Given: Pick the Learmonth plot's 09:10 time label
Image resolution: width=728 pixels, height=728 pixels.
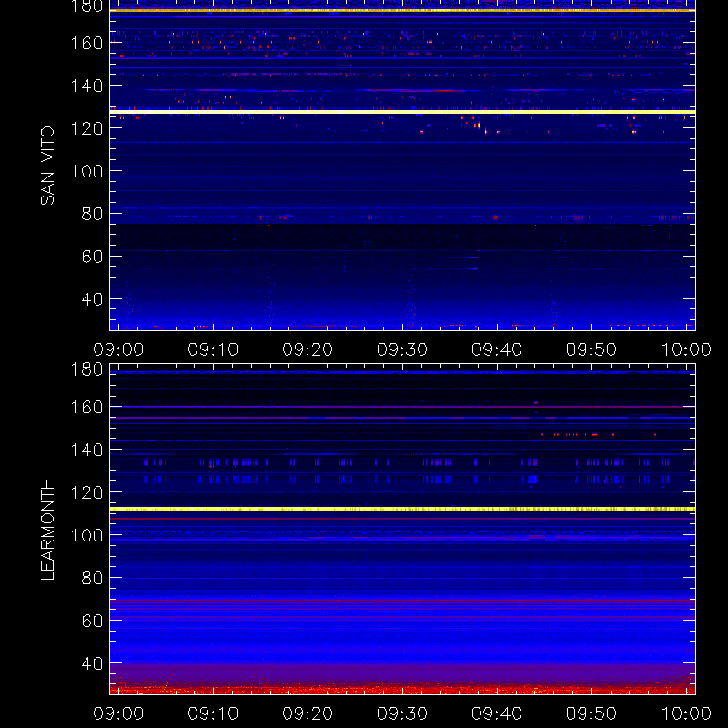Looking at the screenshot, I should coord(213,713).
